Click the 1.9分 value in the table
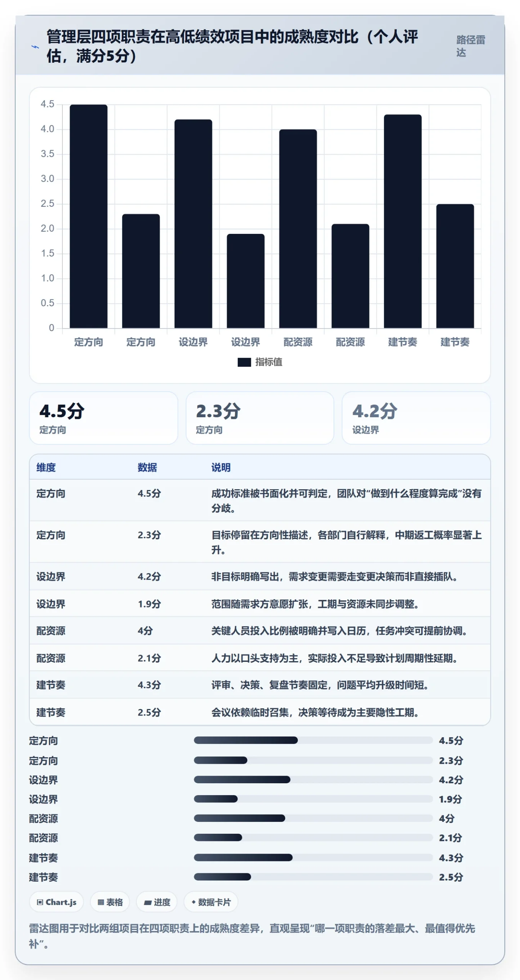The image size is (520, 980). (149, 604)
